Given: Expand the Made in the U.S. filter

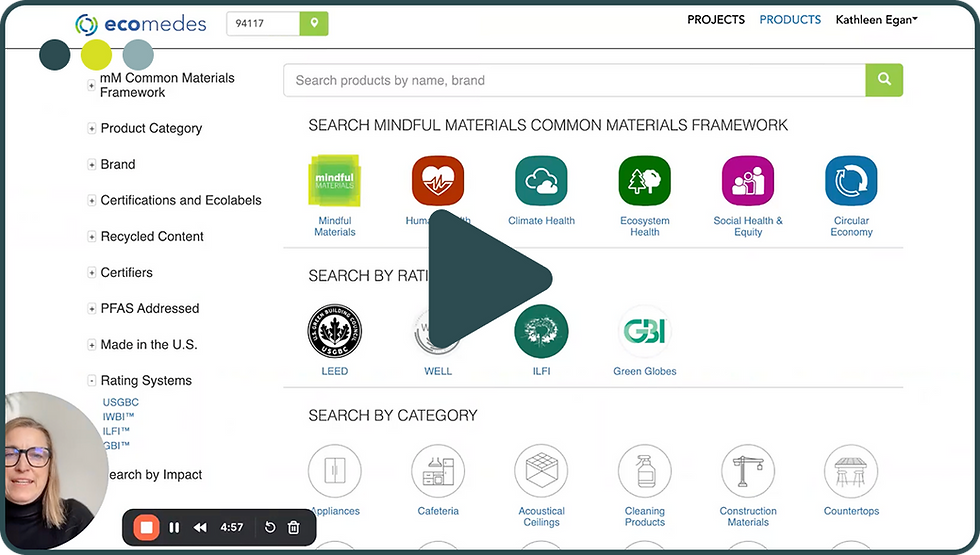Looking at the screenshot, I should [x=91, y=345].
